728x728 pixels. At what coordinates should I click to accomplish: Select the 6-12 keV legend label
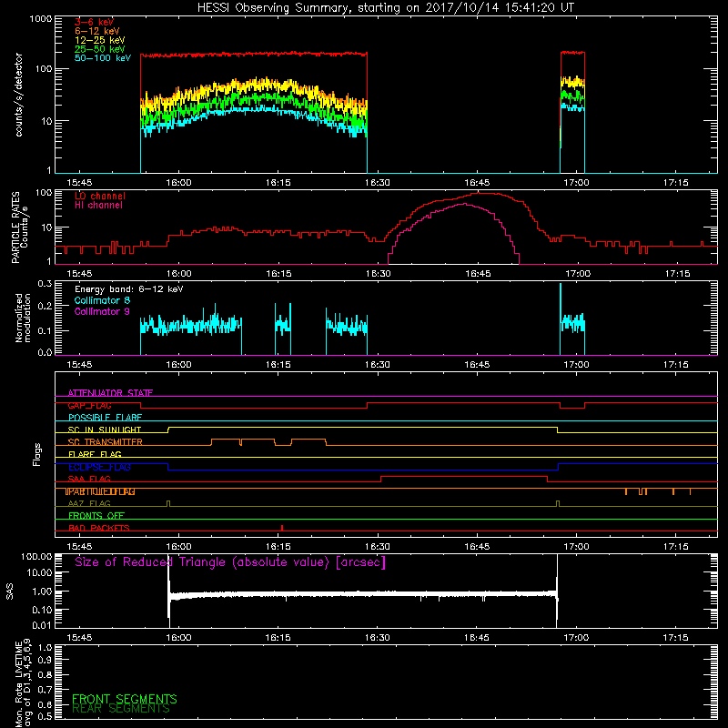point(97,31)
